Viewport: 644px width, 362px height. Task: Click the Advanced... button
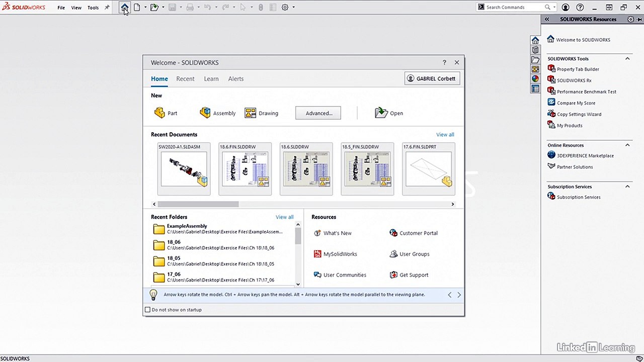click(x=318, y=113)
